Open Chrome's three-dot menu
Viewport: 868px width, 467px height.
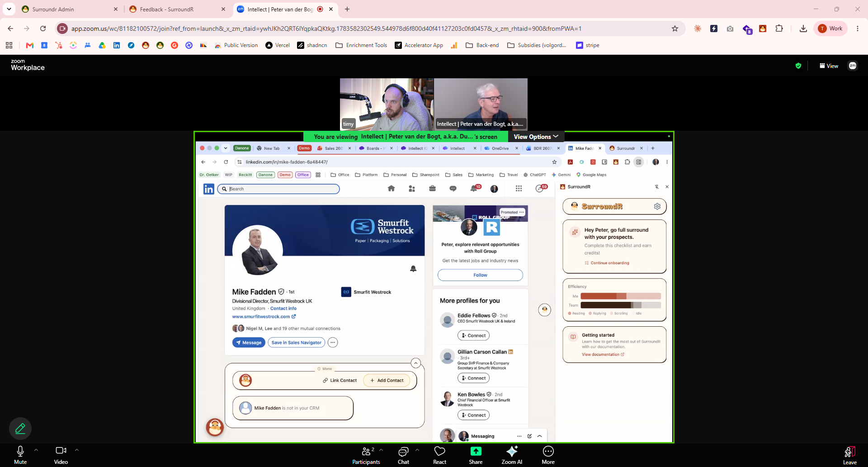click(x=858, y=29)
